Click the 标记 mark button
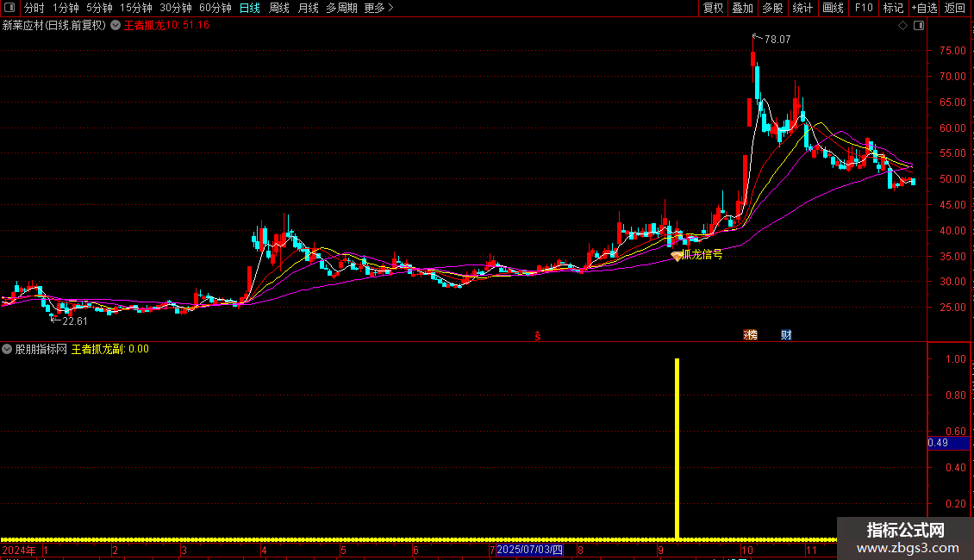Image resolution: width=974 pixels, height=560 pixels. click(893, 8)
